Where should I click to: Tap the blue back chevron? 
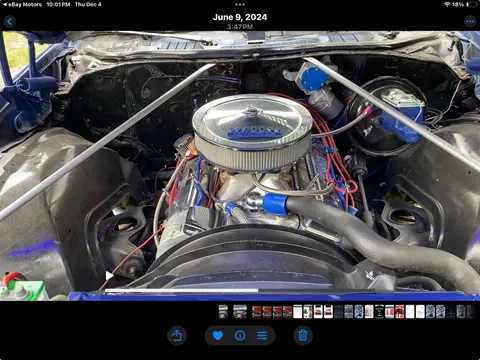(x=10, y=22)
